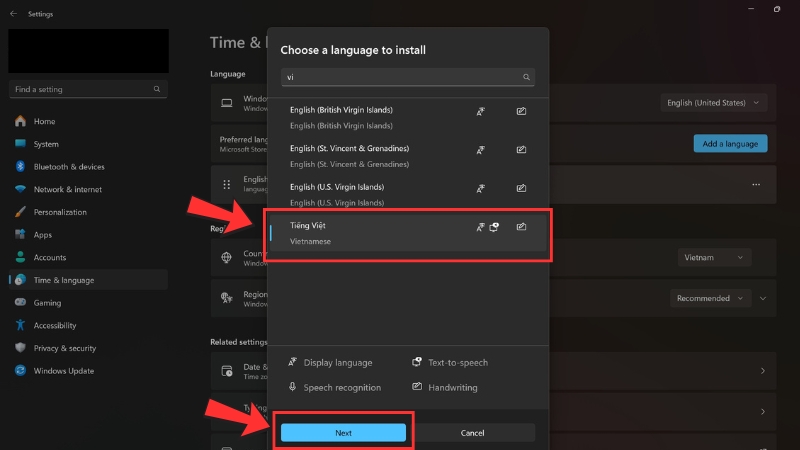Open Home in Settings sidebar
This screenshot has height=450, width=800.
click(x=44, y=121)
